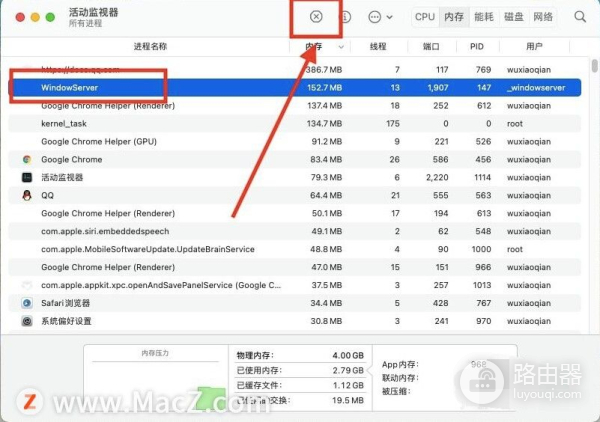Viewport: 600px width, 422px height.
Task: Select Chrome Helper (Renderer) 50.1 MB row
Action: 295,213
